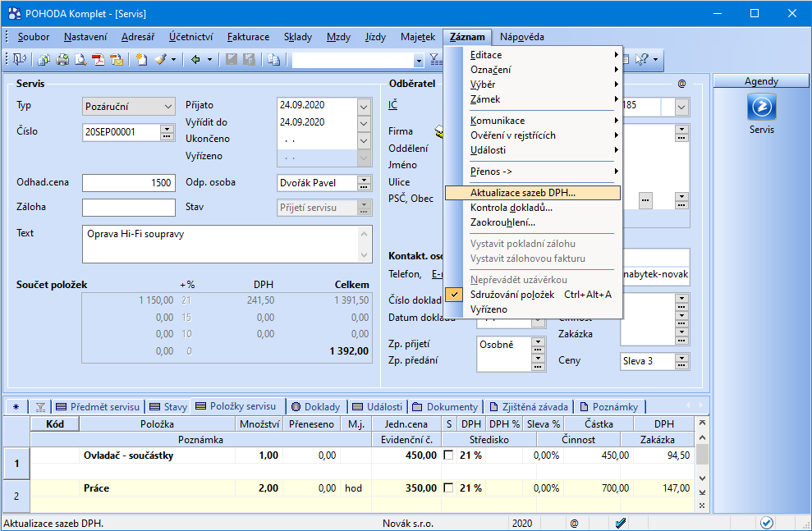Open the Servis agenda icon
This screenshot has width=812, height=531.
pos(761,108)
